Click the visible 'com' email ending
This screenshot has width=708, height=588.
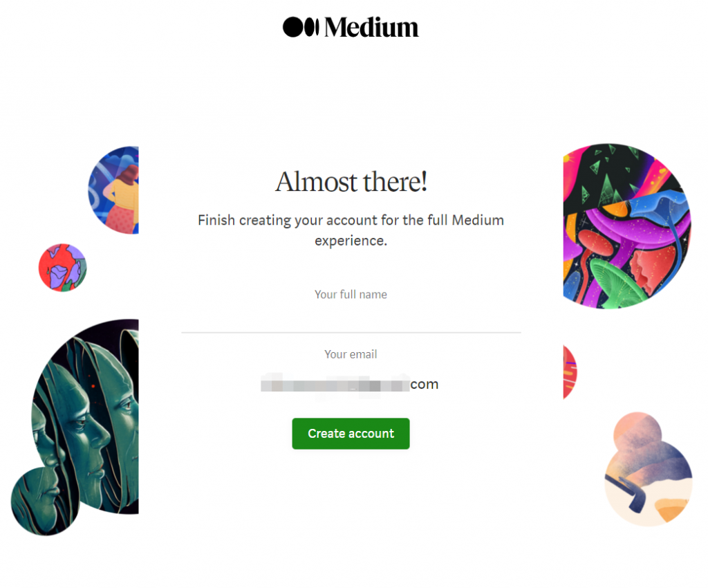tap(425, 385)
